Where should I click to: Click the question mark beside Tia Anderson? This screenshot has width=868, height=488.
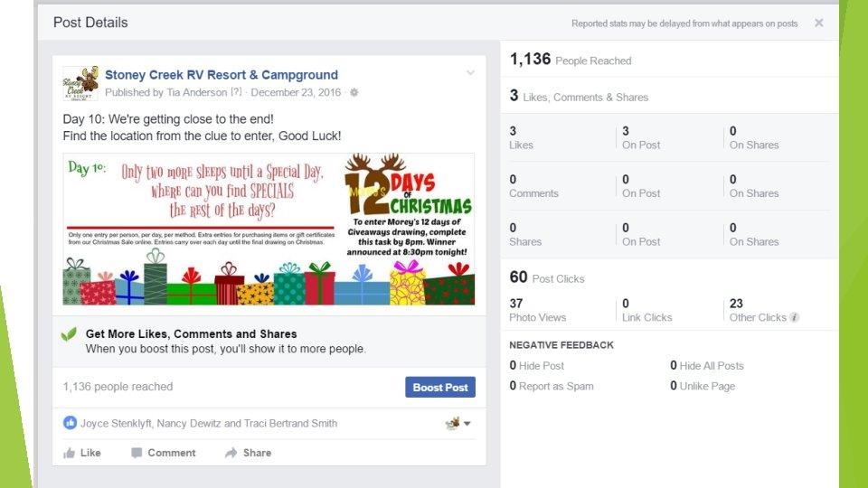tap(236, 92)
